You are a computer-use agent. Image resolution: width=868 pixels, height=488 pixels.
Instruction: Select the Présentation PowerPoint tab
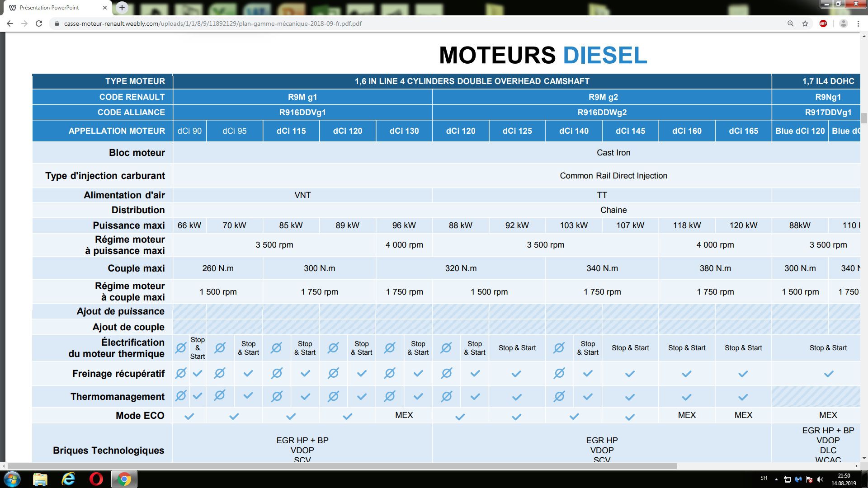point(58,8)
